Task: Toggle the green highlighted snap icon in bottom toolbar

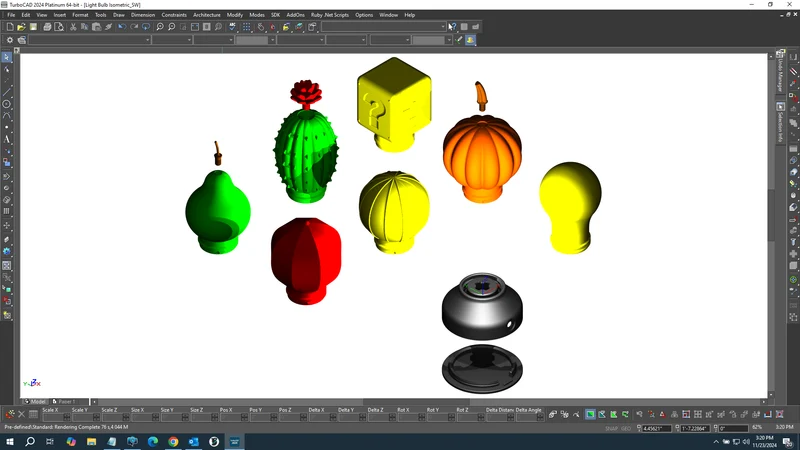Action: (x=590, y=414)
